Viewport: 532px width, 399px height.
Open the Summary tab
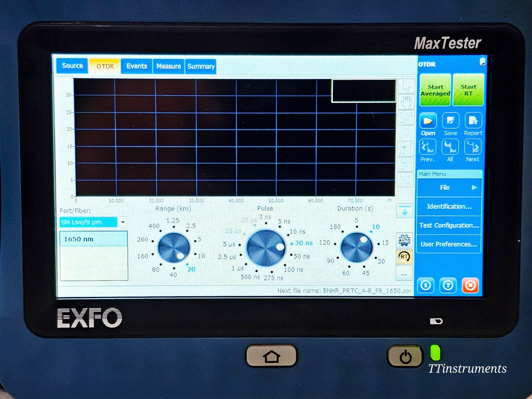coord(201,66)
